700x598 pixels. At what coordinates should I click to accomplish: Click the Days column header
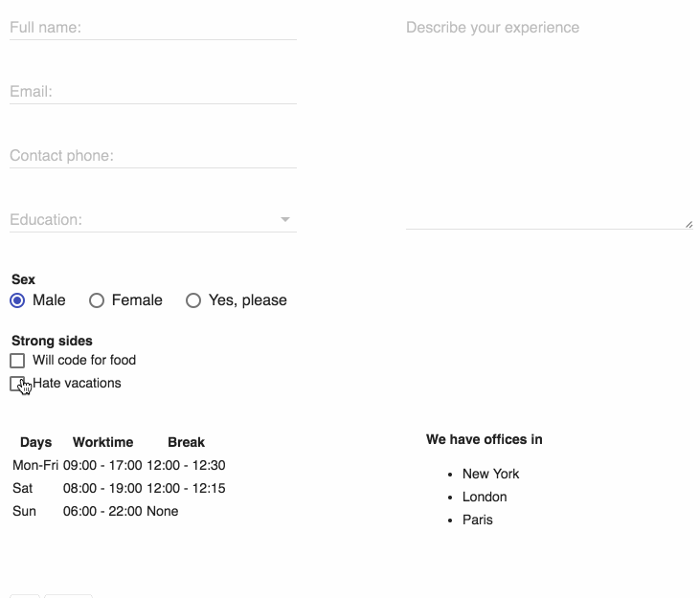coord(35,442)
